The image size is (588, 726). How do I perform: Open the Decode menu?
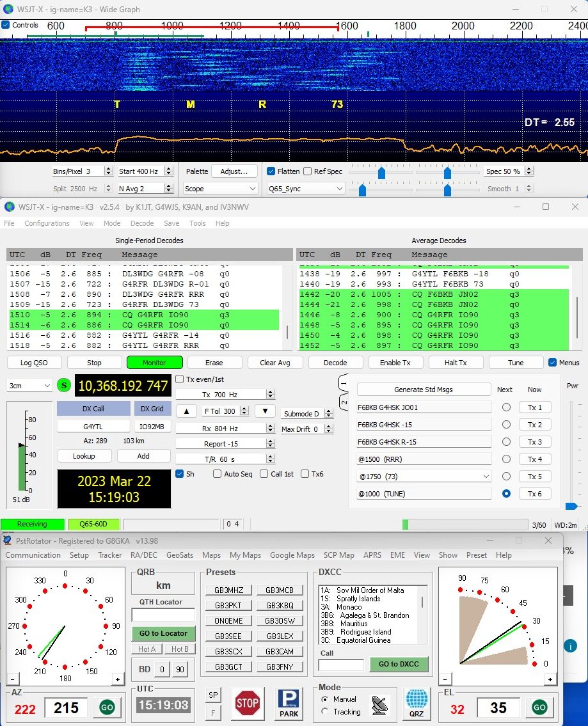click(x=142, y=223)
